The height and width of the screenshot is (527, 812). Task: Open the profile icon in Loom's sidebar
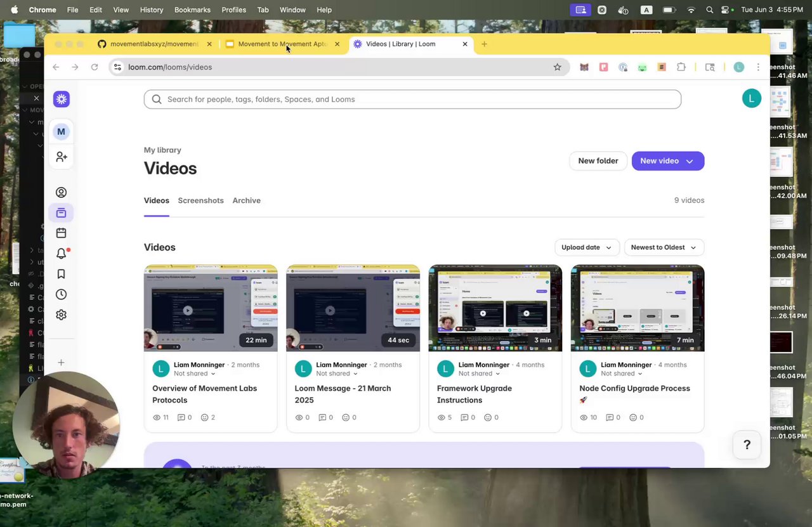point(61,192)
